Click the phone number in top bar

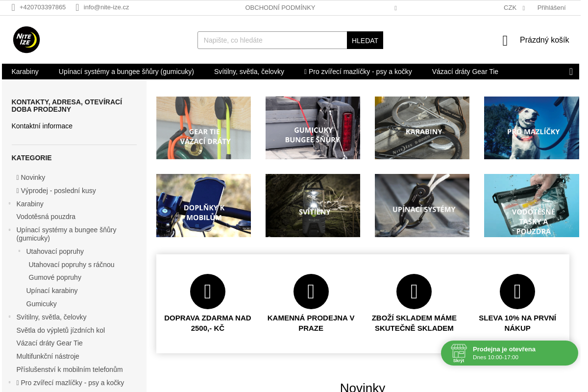click(42, 7)
